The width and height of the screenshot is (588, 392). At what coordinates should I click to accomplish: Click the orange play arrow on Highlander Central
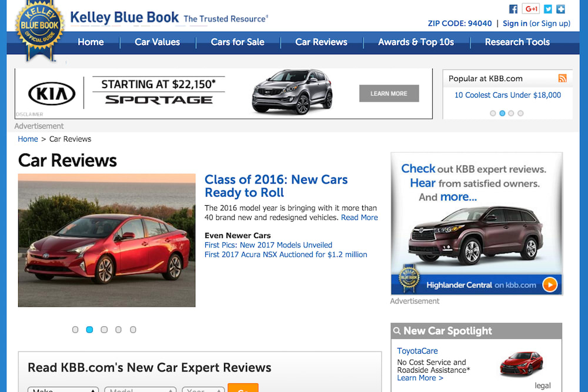pos(550,285)
